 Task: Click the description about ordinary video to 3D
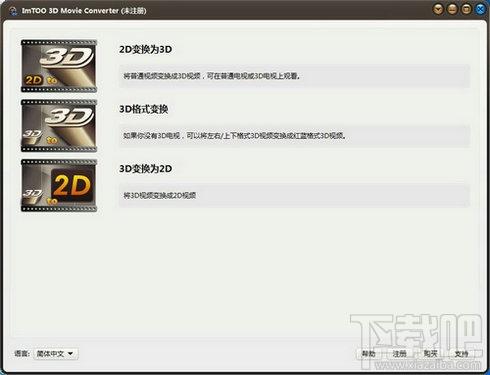pyautogui.click(x=212, y=76)
